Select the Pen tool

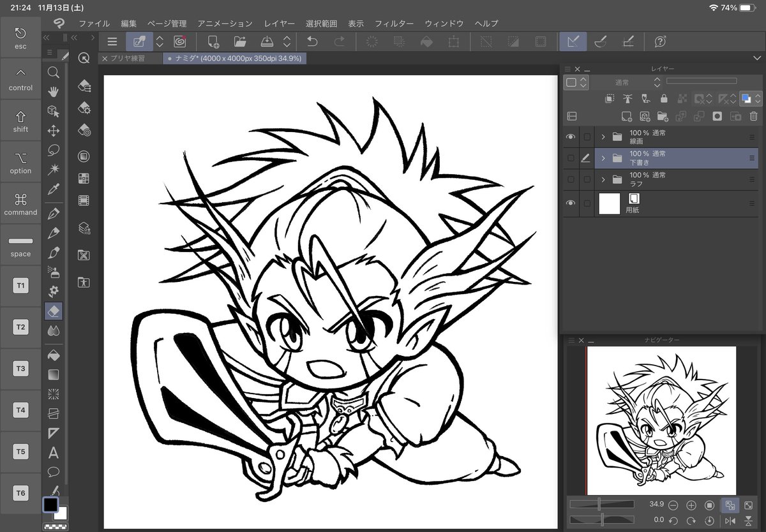[54, 213]
